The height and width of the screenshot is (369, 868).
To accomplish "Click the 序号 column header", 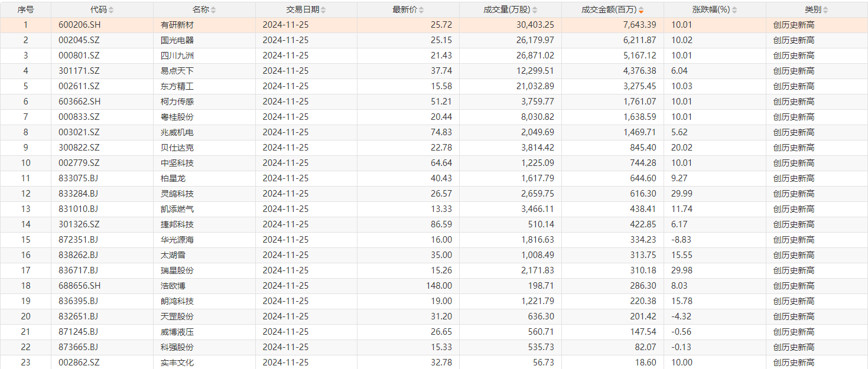I will pos(25,10).
